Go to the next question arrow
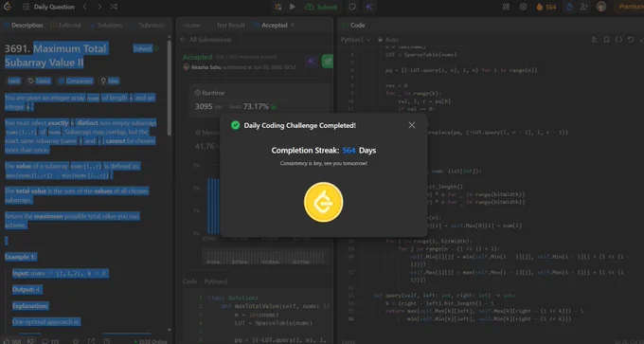 99,7
